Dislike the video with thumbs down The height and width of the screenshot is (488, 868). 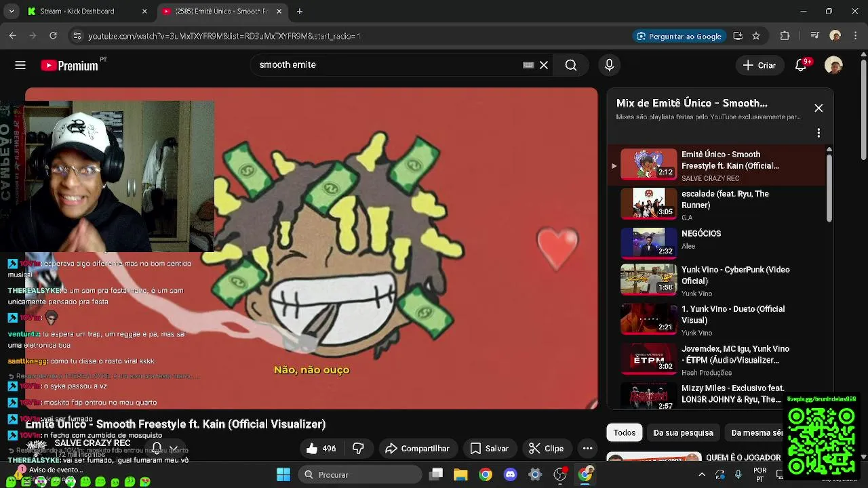pyautogui.click(x=359, y=449)
